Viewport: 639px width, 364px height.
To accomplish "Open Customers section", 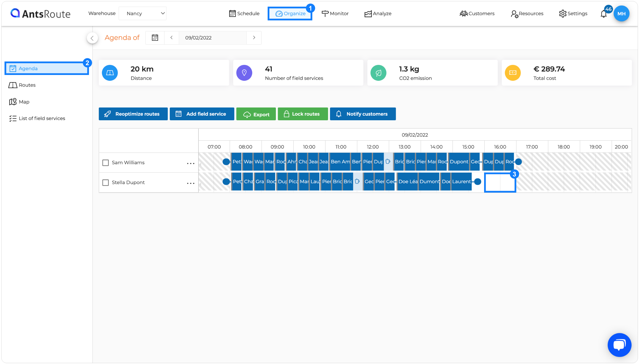I will pyautogui.click(x=477, y=14).
